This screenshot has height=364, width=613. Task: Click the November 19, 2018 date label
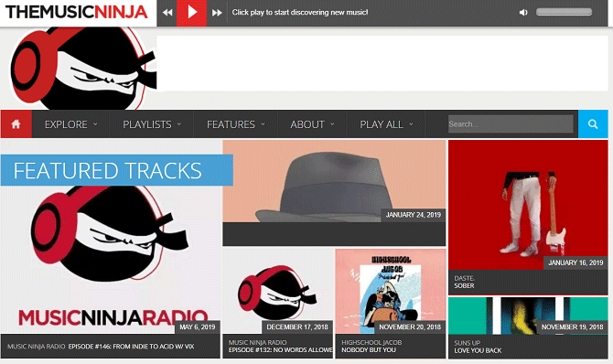573,327
